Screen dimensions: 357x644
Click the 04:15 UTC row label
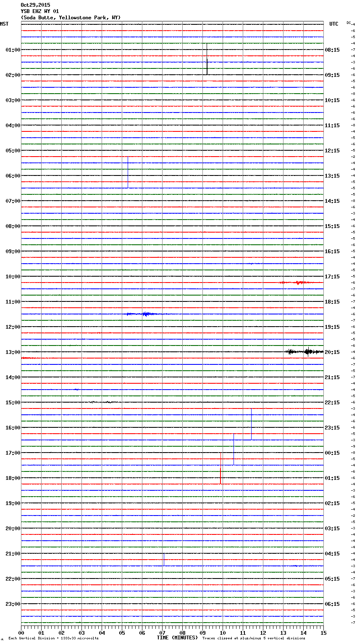(332, 554)
